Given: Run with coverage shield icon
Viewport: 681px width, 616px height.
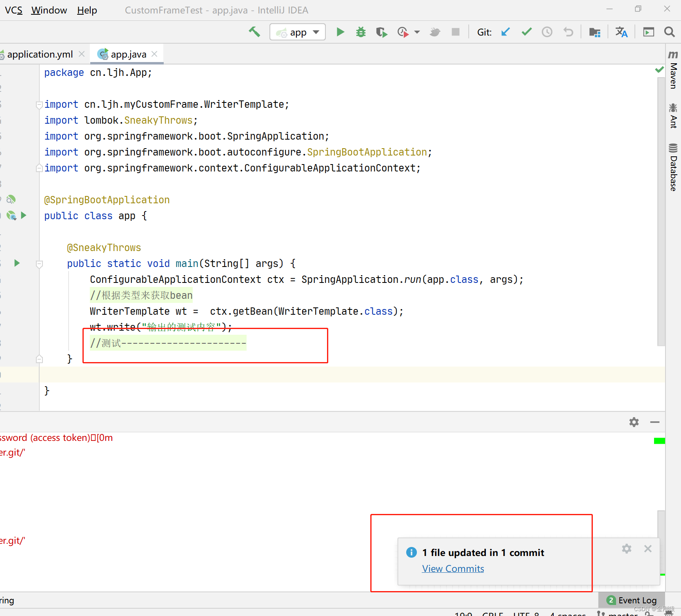Looking at the screenshot, I should (x=381, y=32).
